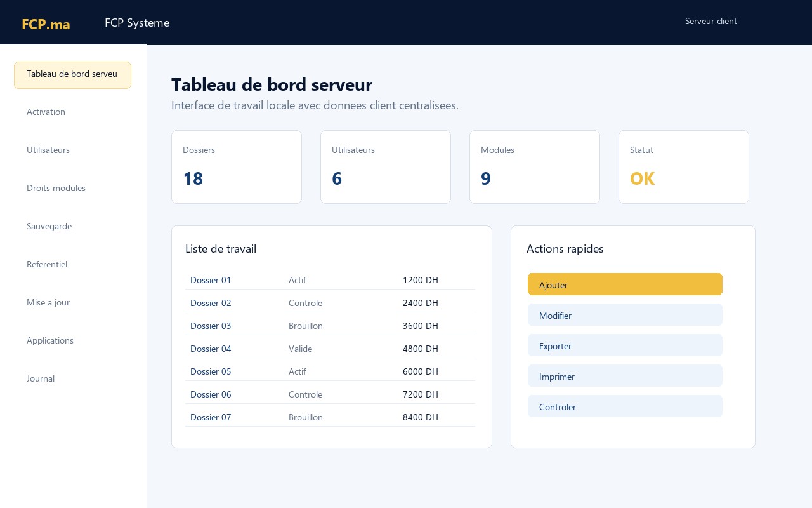Click the Actions rapides heading

(565, 249)
